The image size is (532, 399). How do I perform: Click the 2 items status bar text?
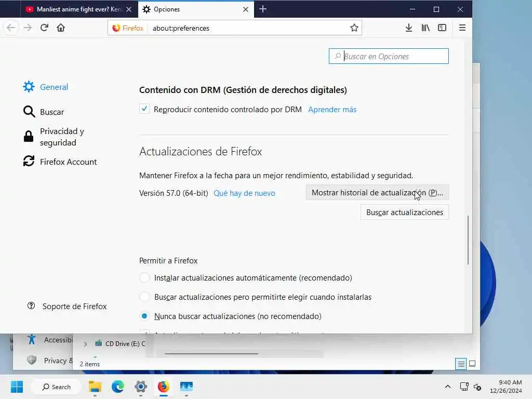coord(89,364)
